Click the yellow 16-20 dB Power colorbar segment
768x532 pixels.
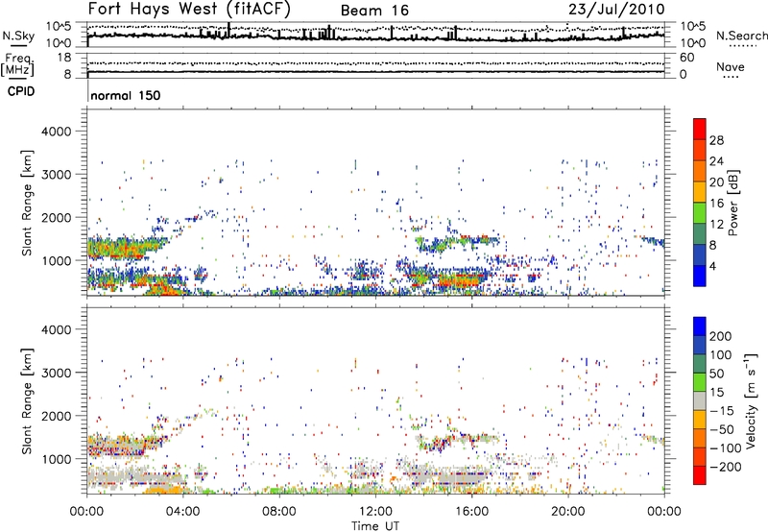pyautogui.click(x=700, y=191)
